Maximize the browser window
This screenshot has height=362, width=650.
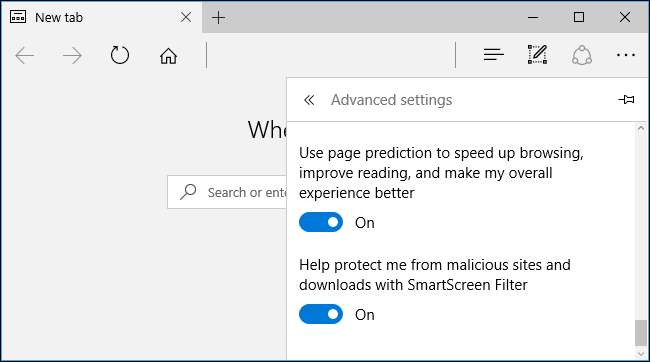[579, 17]
